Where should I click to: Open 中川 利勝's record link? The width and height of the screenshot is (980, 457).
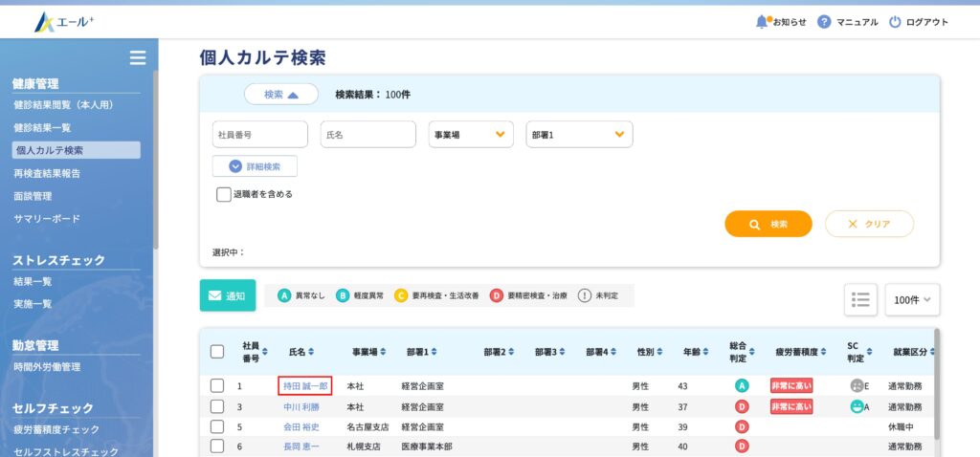pos(301,406)
